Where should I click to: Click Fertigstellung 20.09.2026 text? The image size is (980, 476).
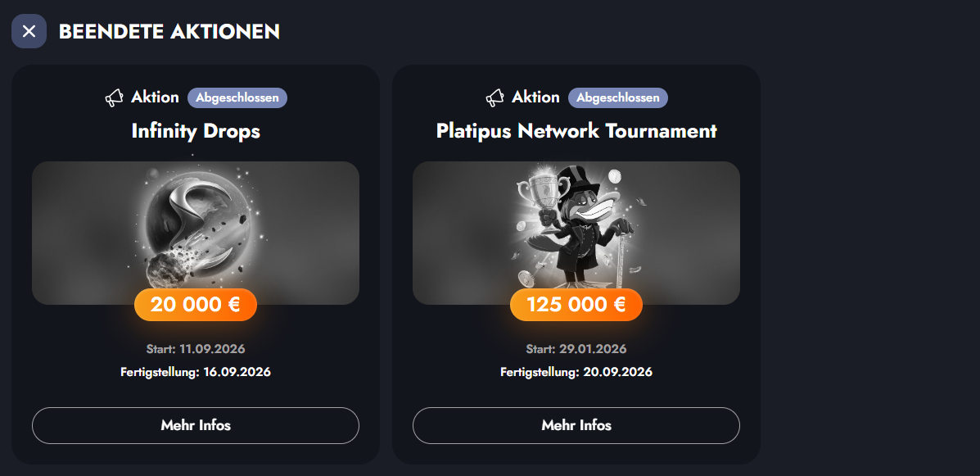(x=576, y=372)
